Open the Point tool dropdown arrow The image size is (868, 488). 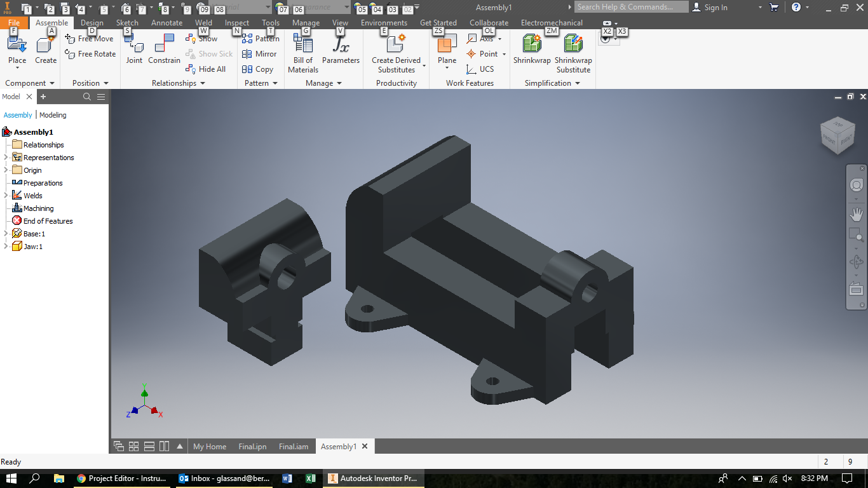[504, 54]
